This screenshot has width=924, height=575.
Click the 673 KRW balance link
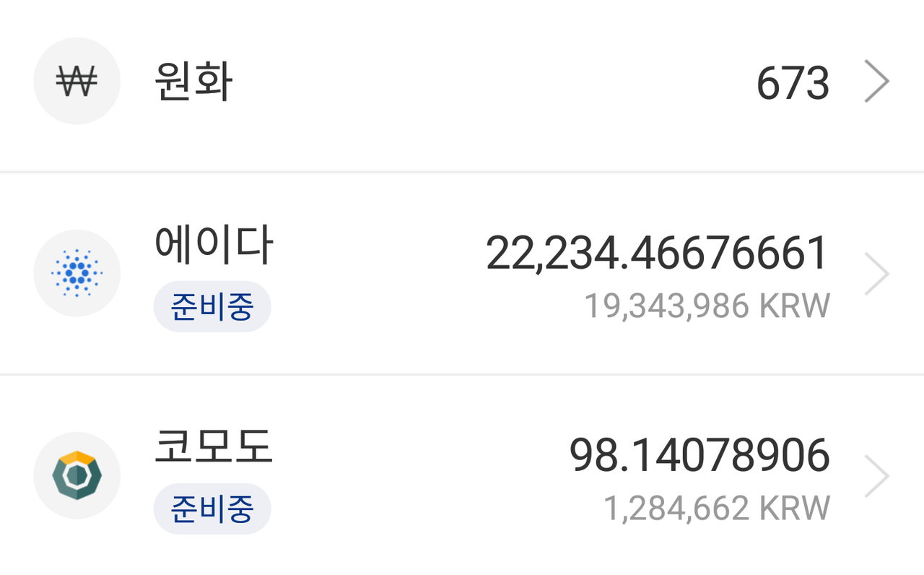[x=793, y=81]
